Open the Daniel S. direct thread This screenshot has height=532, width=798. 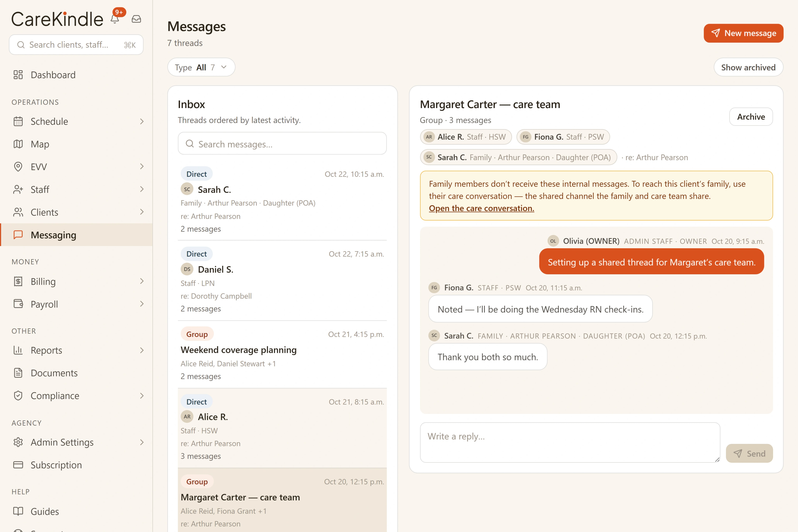(x=282, y=281)
